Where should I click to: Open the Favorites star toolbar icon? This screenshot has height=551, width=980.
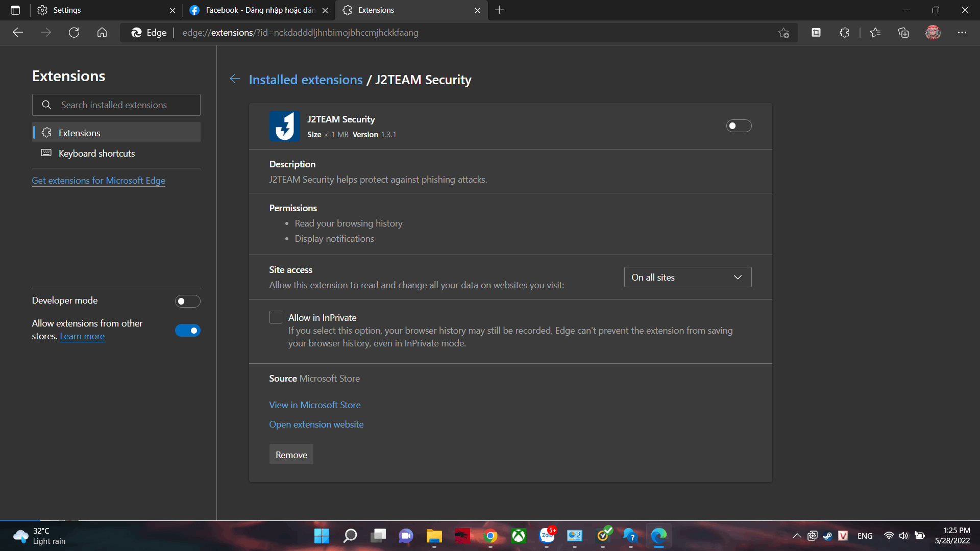pyautogui.click(x=875, y=33)
